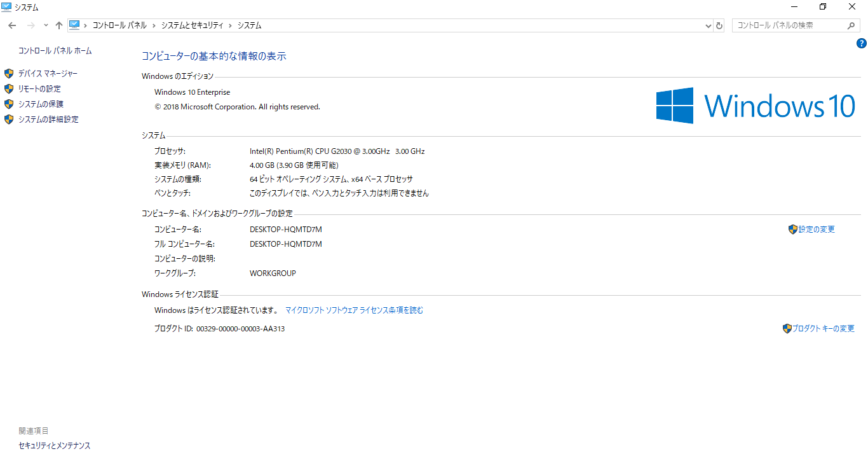
Task: Click shield icon beside デバイス マネージャー
Action: [9, 74]
